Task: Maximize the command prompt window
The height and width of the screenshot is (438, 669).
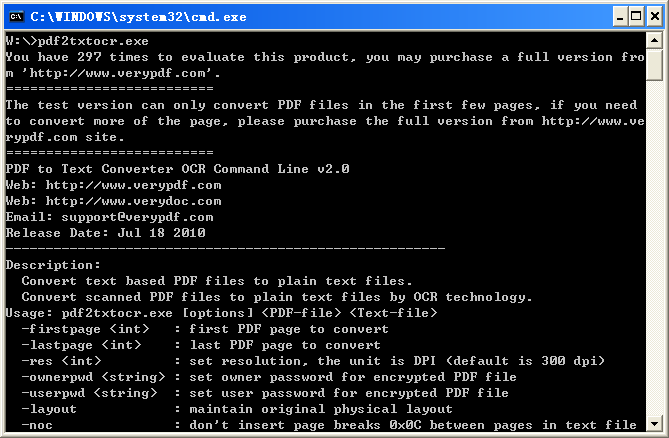Action: pyautogui.click(x=636, y=17)
